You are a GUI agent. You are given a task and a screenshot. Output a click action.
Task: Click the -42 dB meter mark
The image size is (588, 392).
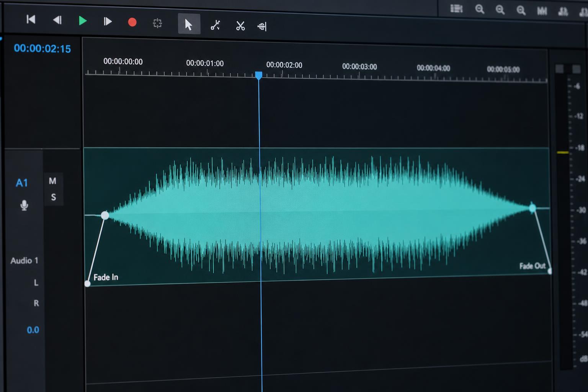click(582, 272)
